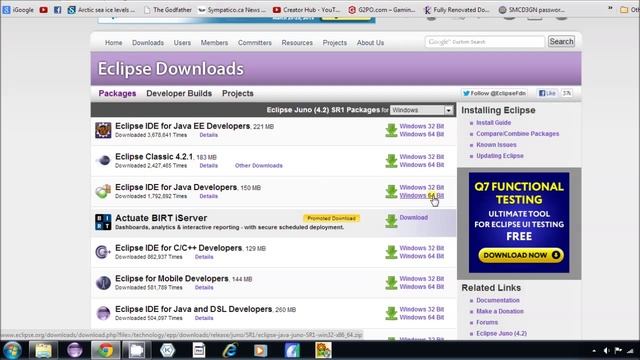Open the Install Guide link
Viewport: 640px width, 360px height.
[493, 122]
